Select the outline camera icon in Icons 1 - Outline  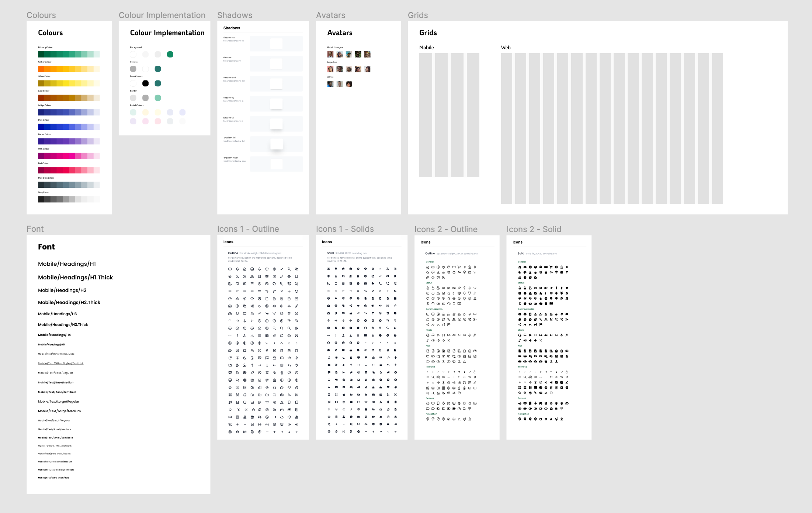(230, 306)
